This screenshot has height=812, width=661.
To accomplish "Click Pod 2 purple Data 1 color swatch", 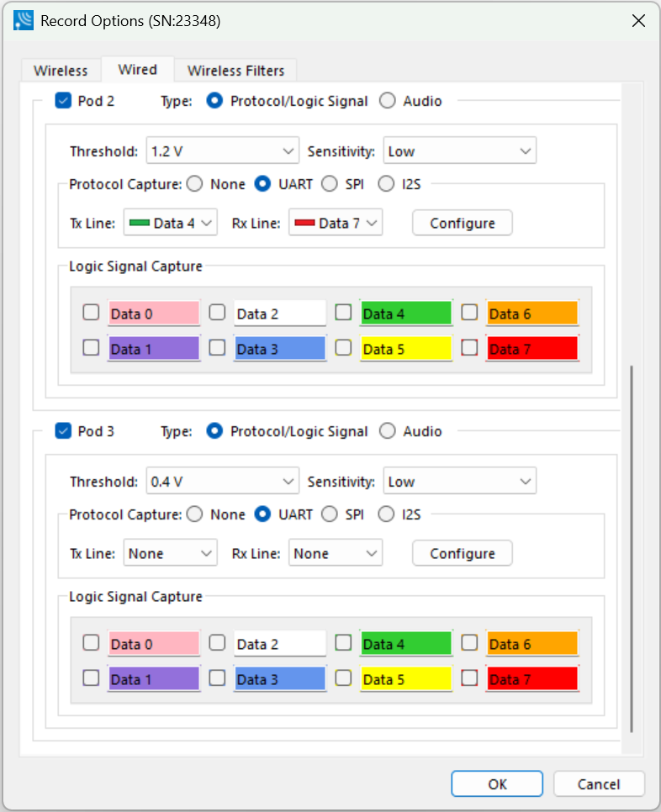I will point(154,349).
